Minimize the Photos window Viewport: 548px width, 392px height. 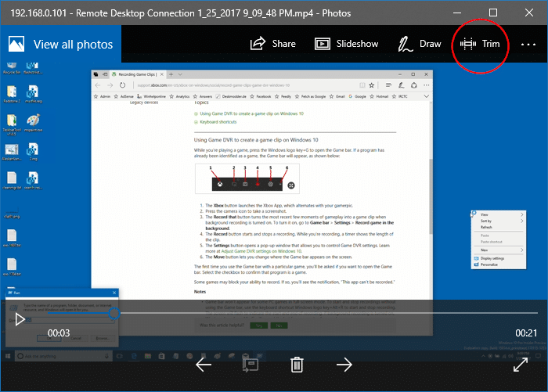coord(456,13)
